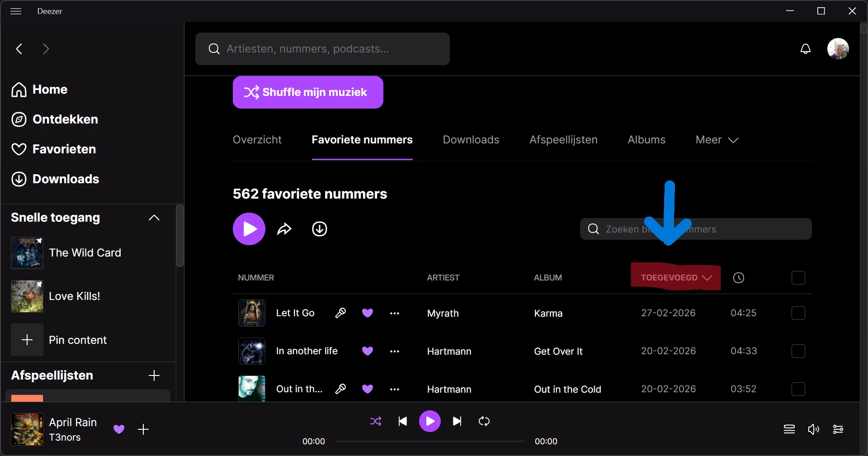Open the Downloads tab
Viewport: 868px width, 456px height.
pos(471,140)
